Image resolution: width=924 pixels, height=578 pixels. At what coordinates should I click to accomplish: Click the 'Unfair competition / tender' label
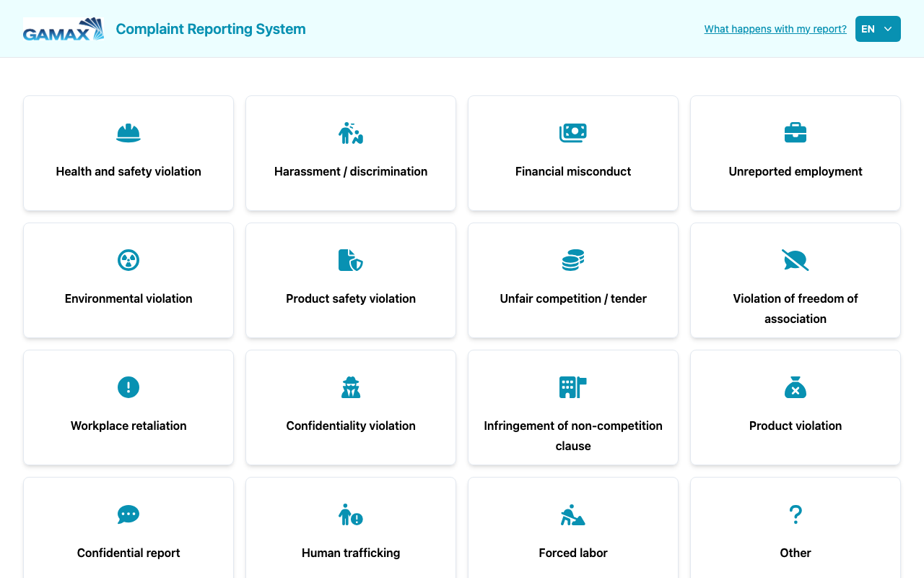[x=573, y=298]
